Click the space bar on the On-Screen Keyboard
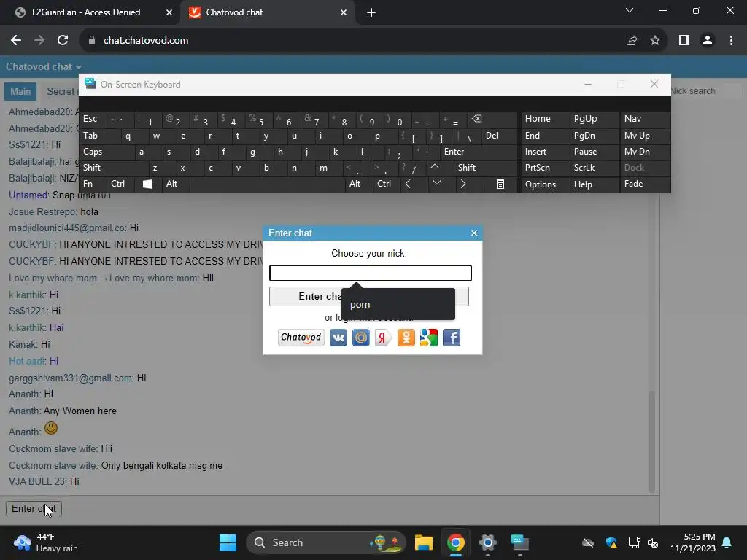Image resolution: width=747 pixels, height=560 pixels. point(267,184)
